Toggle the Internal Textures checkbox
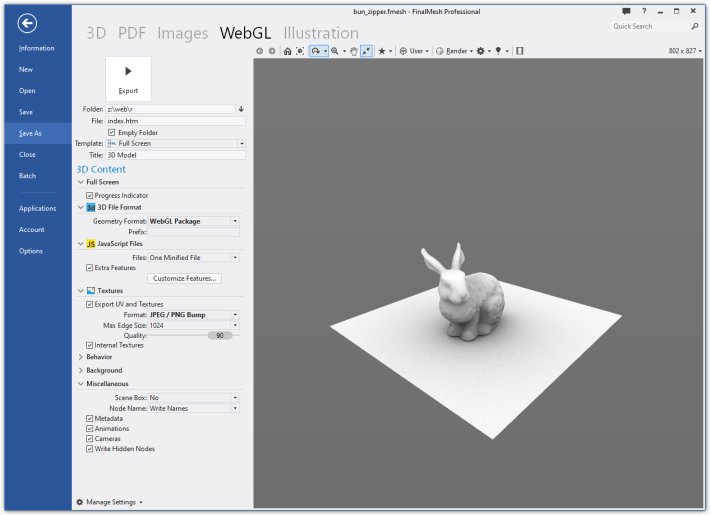This screenshot has width=710, height=515. tap(90, 346)
